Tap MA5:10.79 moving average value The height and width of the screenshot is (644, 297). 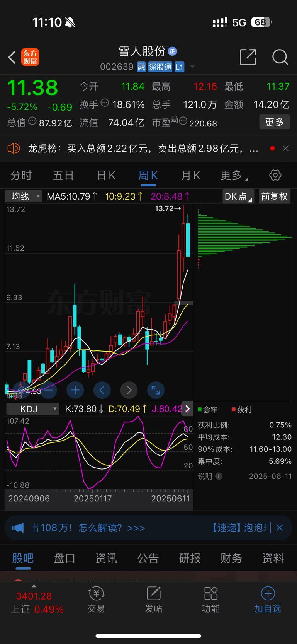pos(72,196)
